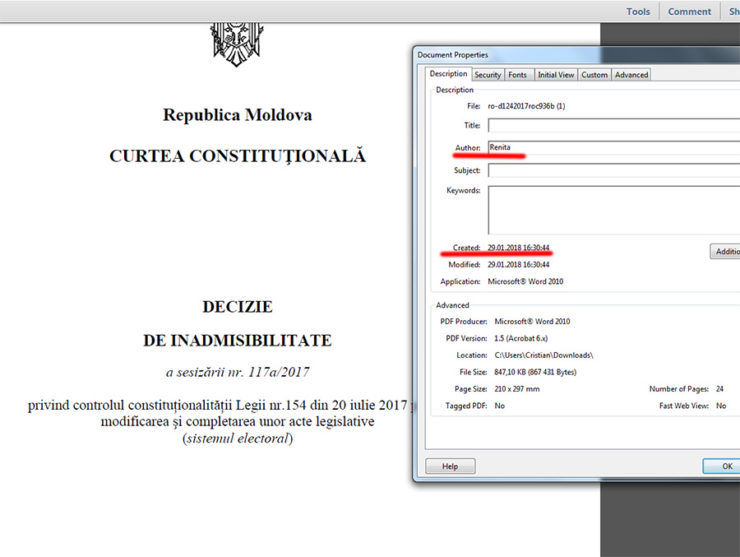Click the Fast Web View value No
Viewport: 740px width, 557px height.
(x=721, y=405)
